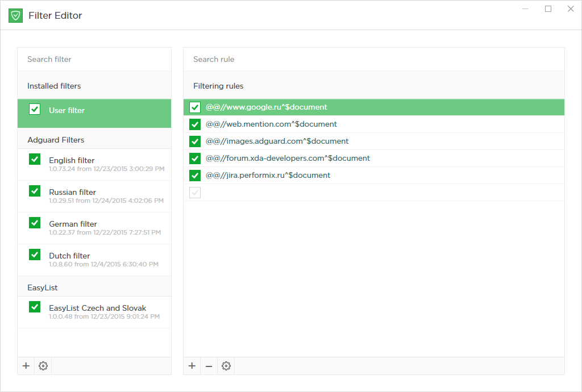The width and height of the screenshot is (582, 392).
Task: Uncheck the User filter checkbox
Action: [x=35, y=109]
